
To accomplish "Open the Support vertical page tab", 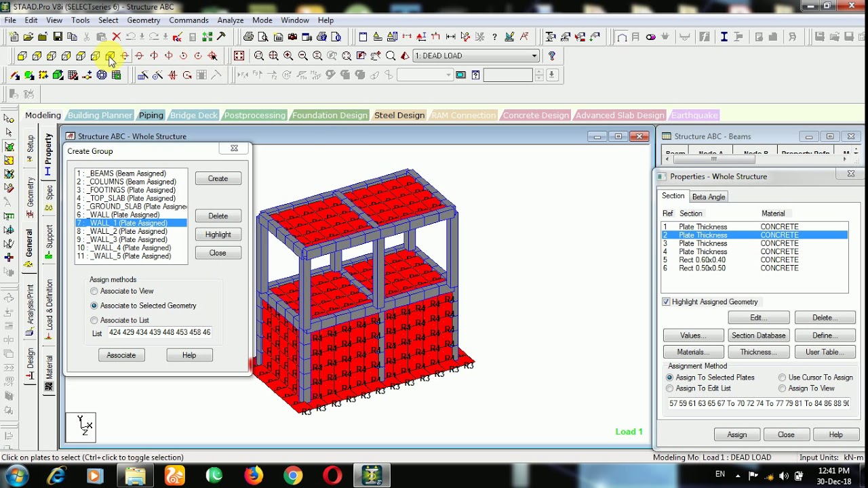I will click(49, 242).
